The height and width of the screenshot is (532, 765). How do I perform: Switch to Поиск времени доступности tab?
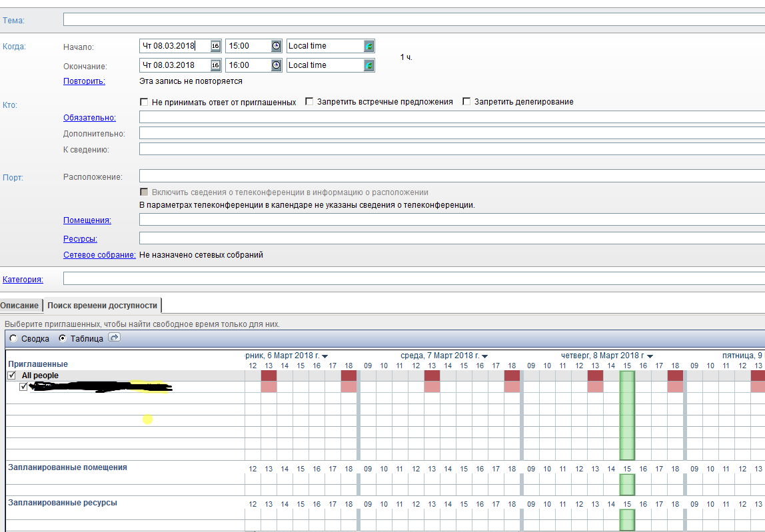point(102,305)
